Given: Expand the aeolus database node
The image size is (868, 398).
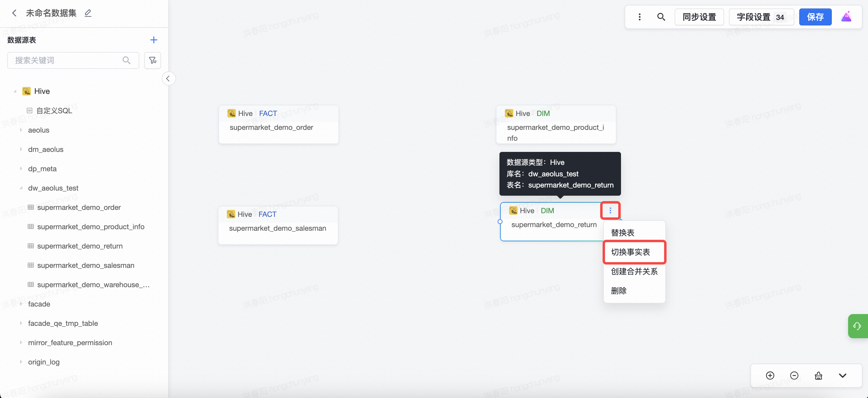Looking at the screenshot, I should [21, 130].
